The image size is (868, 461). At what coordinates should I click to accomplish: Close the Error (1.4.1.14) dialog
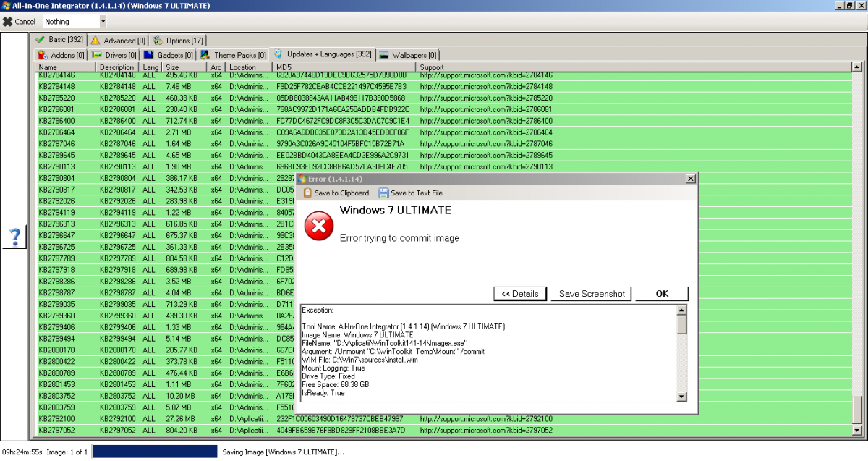pyautogui.click(x=690, y=179)
